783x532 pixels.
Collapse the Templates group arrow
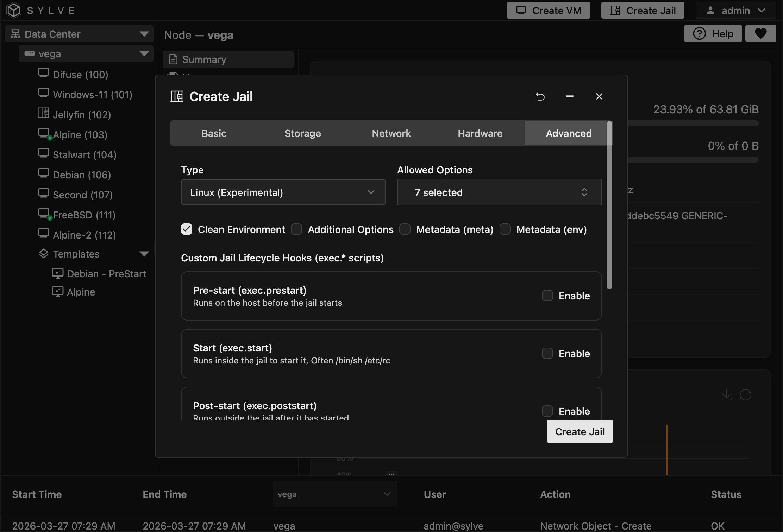(144, 254)
